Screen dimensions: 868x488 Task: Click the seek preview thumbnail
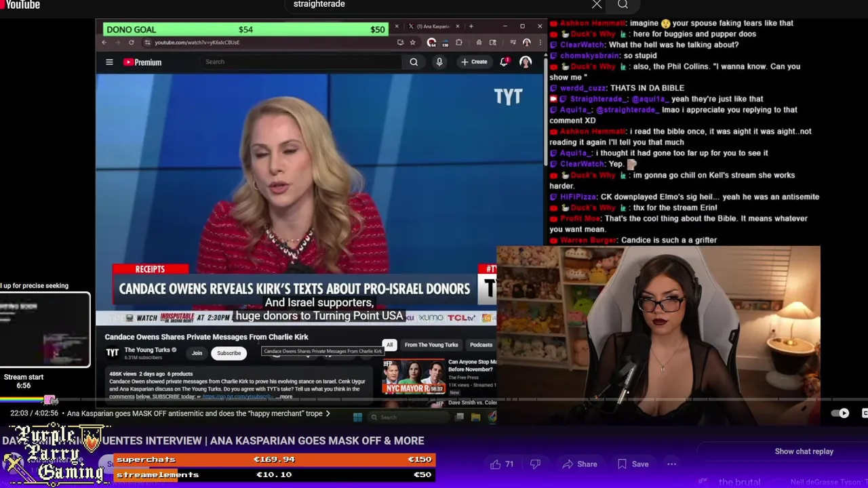[45, 330]
